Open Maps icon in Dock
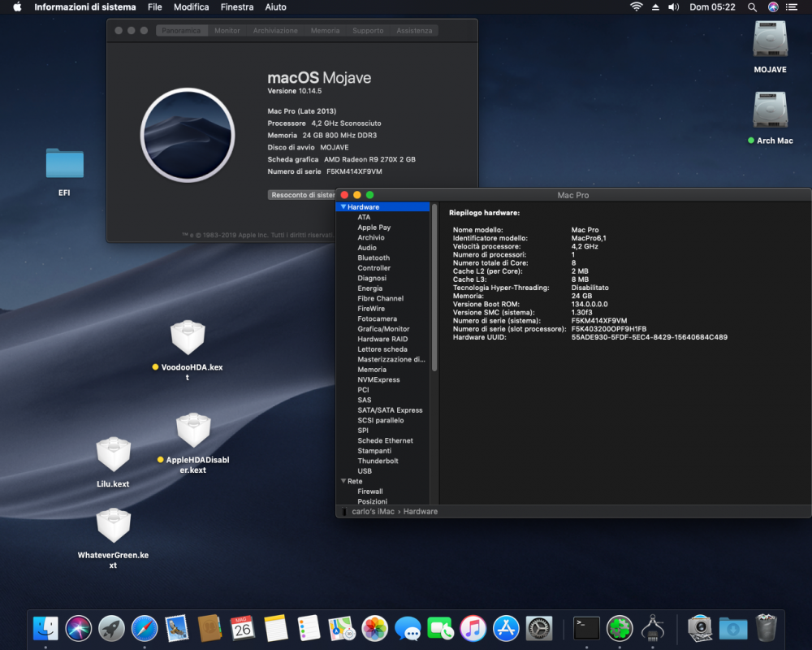This screenshot has height=650, width=812. pyautogui.click(x=341, y=628)
